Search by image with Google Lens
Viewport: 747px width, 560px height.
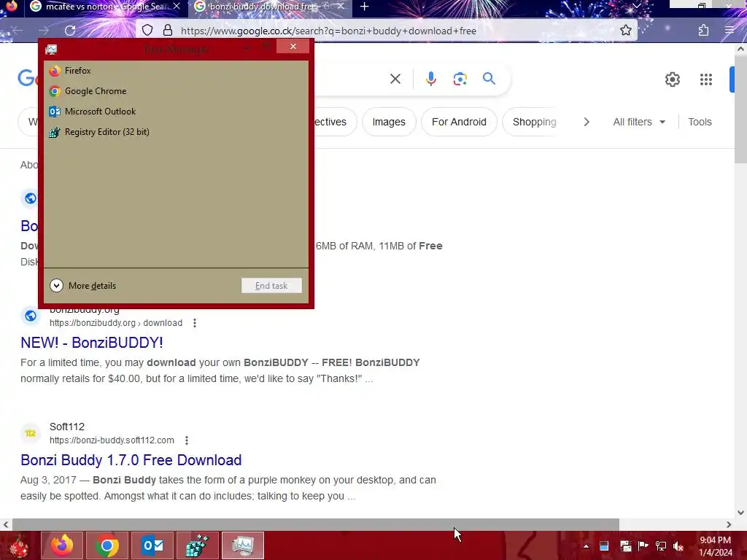460,79
